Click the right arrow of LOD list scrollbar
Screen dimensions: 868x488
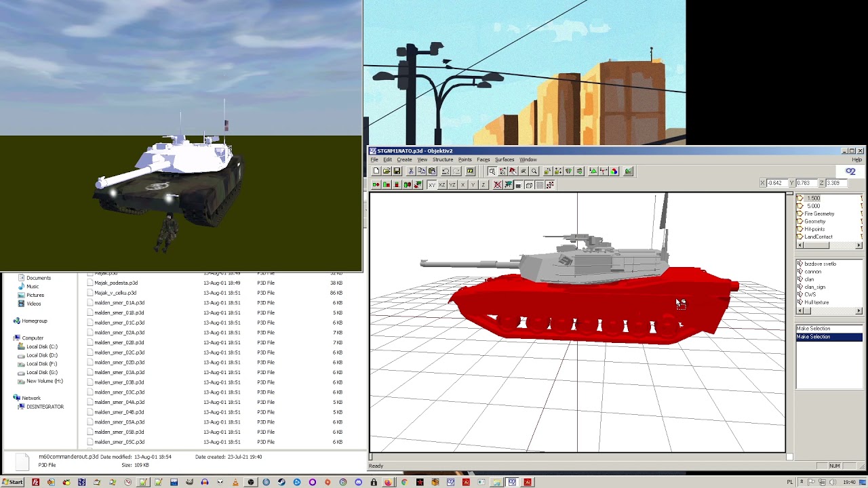pyautogui.click(x=859, y=245)
